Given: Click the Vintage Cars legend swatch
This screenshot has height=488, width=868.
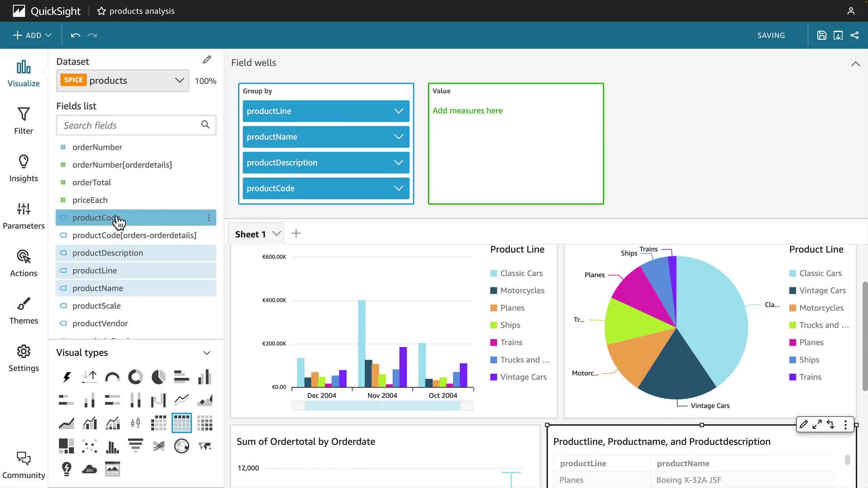Looking at the screenshot, I should (494, 377).
